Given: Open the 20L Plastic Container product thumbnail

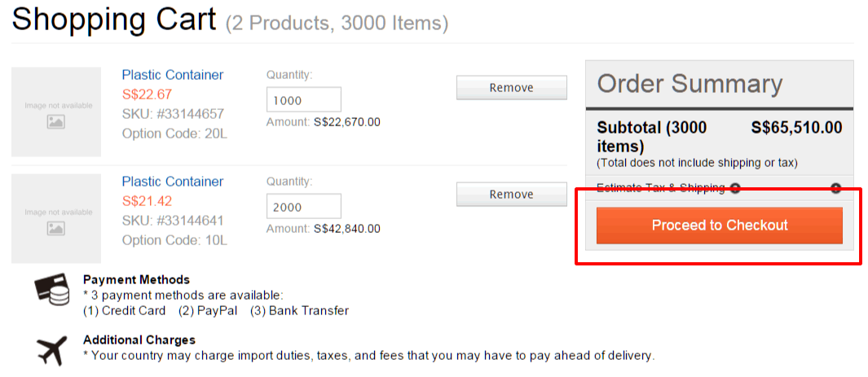Looking at the screenshot, I should [56, 112].
